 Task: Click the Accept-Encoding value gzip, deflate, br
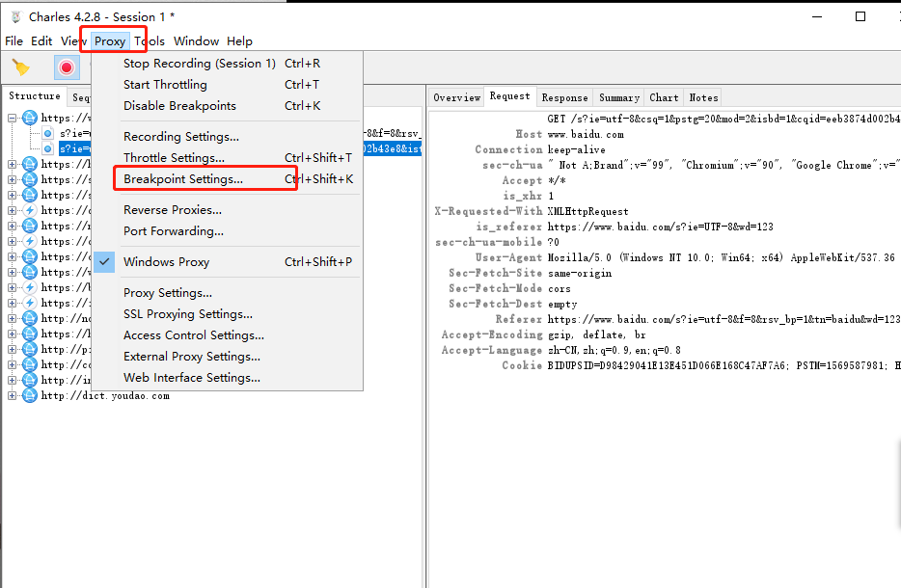tap(596, 334)
